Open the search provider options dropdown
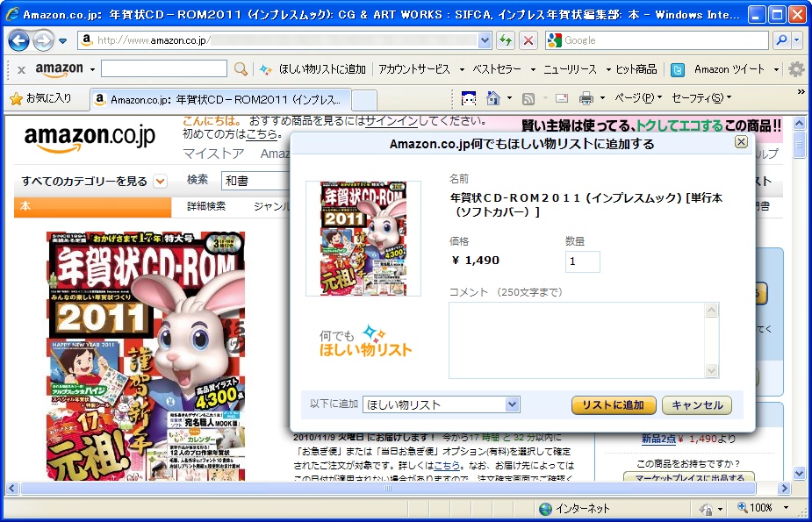The height and width of the screenshot is (522, 812). (797, 39)
